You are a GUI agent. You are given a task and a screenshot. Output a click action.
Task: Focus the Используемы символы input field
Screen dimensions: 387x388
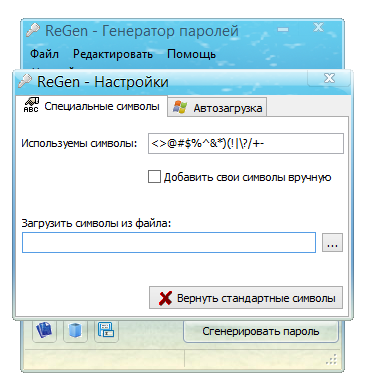click(x=246, y=144)
